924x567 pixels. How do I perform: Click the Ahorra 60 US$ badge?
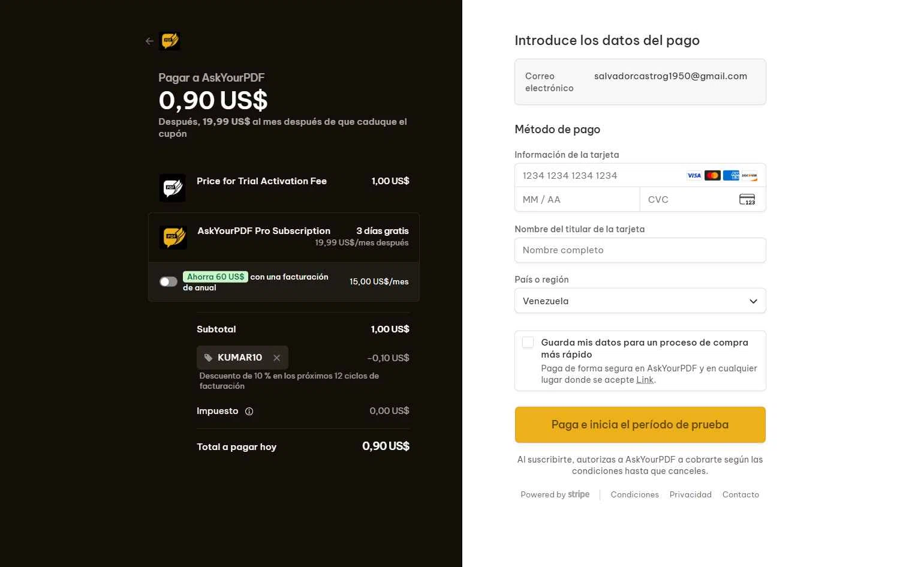215,277
